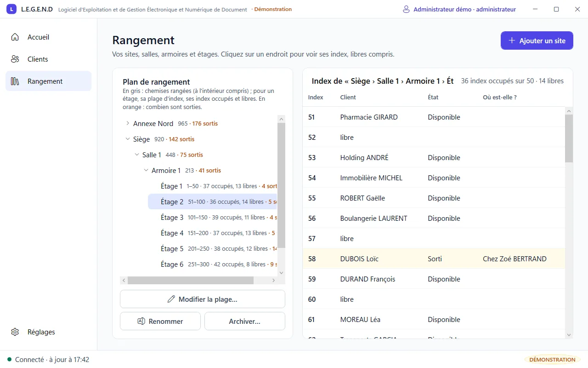Select Étage 2 in the tree

click(x=213, y=201)
